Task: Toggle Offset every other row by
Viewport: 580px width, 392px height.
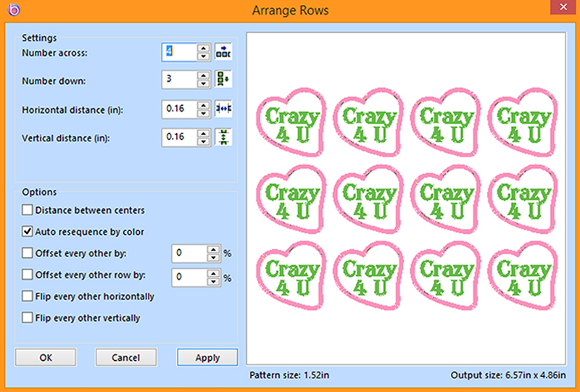Action: pyautogui.click(x=28, y=275)
